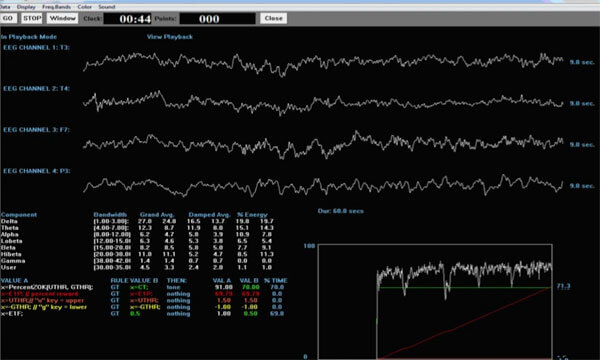Click the Alpha bandwidth '[8.00-12.00]'
This screenshot has height=360, width=600.
[x=112, y=235]
